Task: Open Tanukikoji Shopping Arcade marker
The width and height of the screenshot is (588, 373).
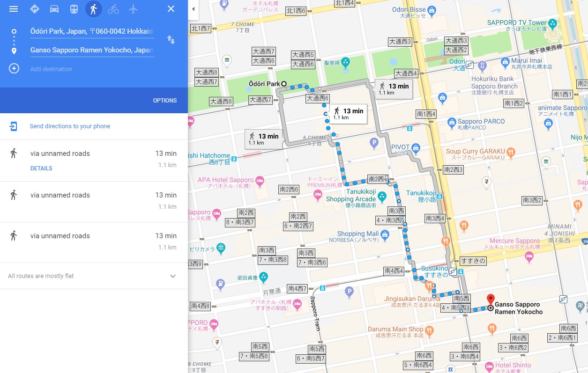Action: (x=382, y=196)
